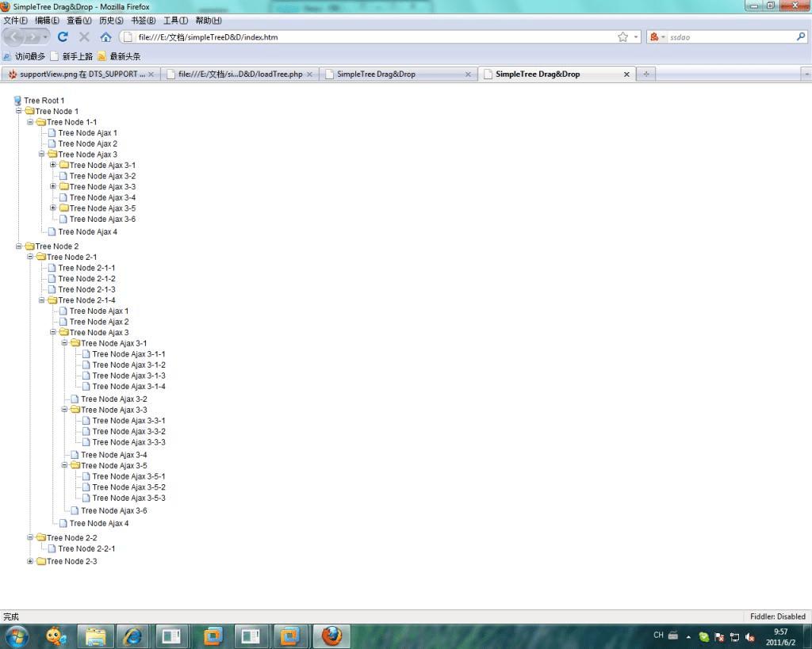Open the 帮助(H) menu
Viewport: 812px width, 649px height.
[209, 20]
